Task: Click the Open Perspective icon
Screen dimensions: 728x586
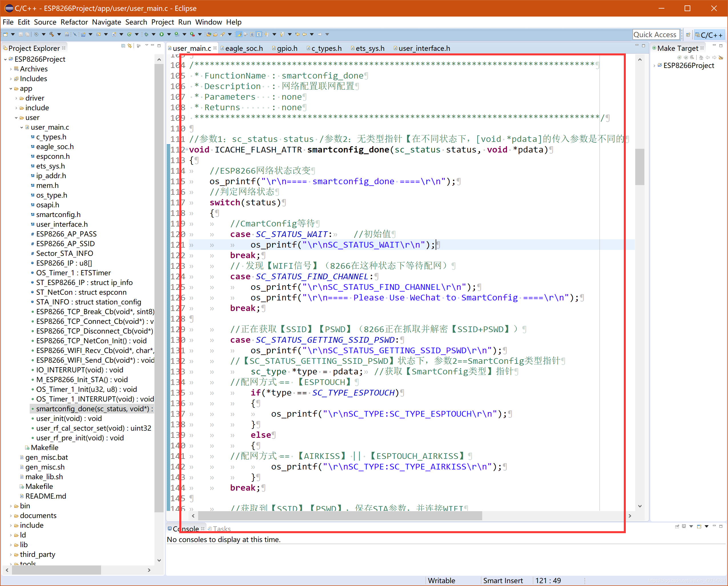Action: (x=688, y=35)
